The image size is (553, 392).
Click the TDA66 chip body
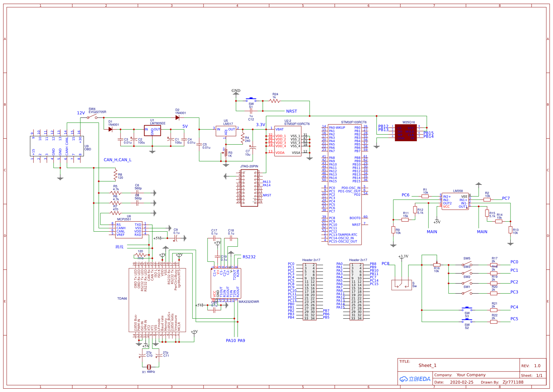pos(157,300)
